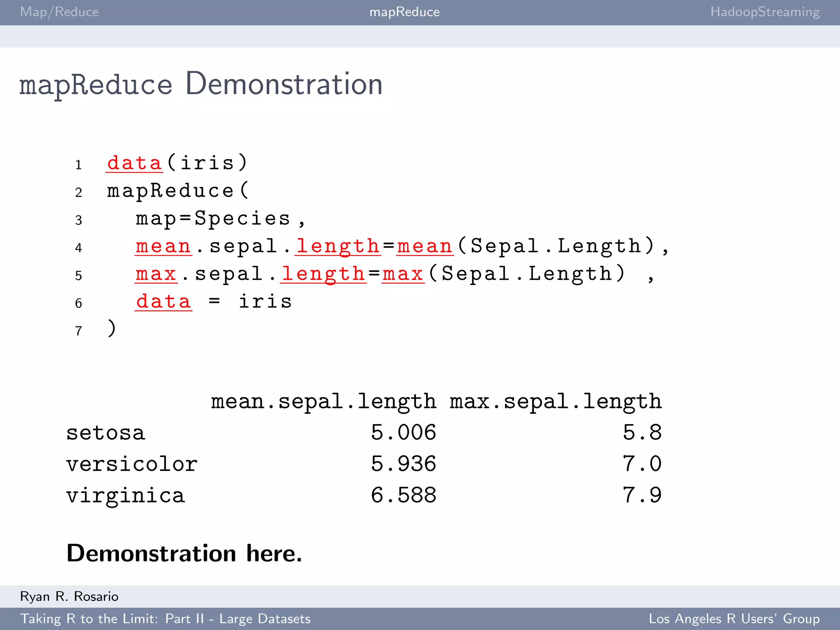
Task: Click versicolor max value 7.0
Action: [642, 464]
